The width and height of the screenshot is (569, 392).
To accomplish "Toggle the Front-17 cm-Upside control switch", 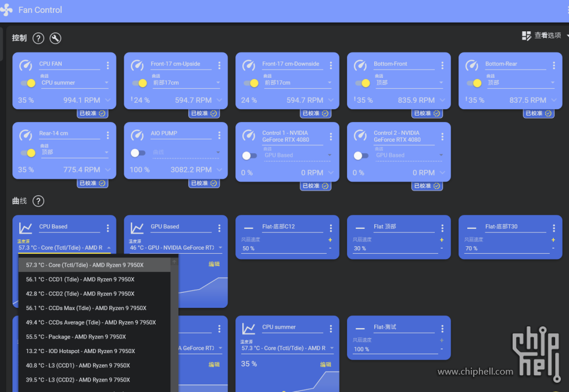I will 139,83.
